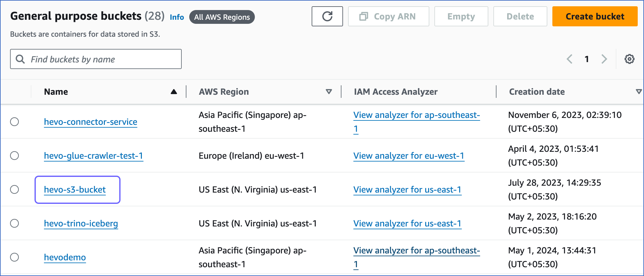
Task: Refresh the bucket list
Action: tap(327, 16)
